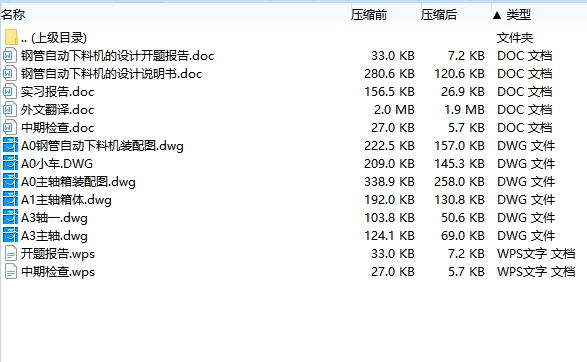This screenshot has height=362, width=587.
Task: Click the 338.9 KB original size value
Action: coord(389,182)
